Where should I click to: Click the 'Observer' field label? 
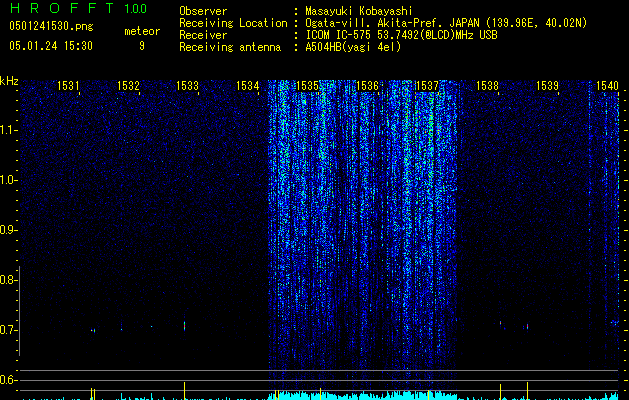point(203,11)
